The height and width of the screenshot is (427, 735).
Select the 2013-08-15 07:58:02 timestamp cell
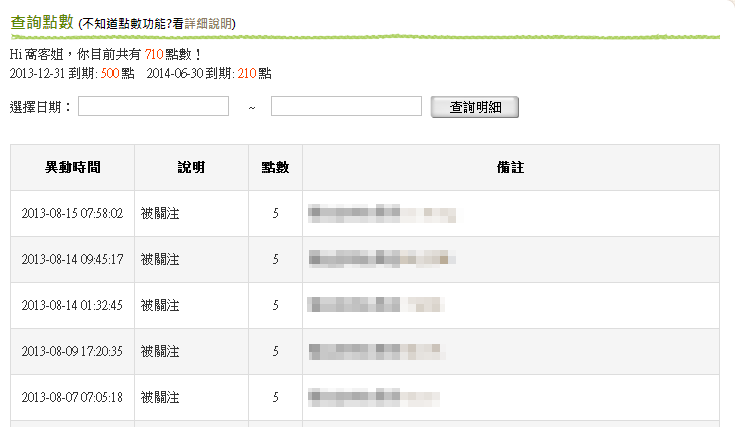(x=72, y=214)
